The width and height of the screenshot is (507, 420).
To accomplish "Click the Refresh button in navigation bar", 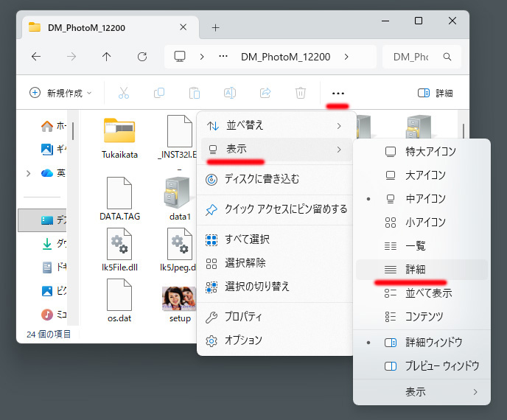I will [142, 57].
